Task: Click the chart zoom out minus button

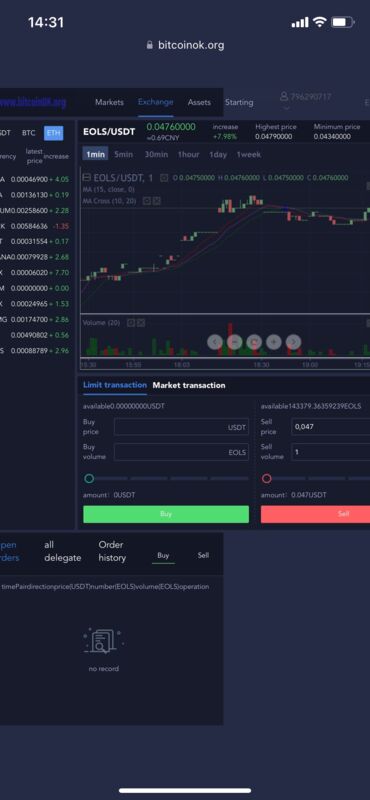Action: point(234,341)
